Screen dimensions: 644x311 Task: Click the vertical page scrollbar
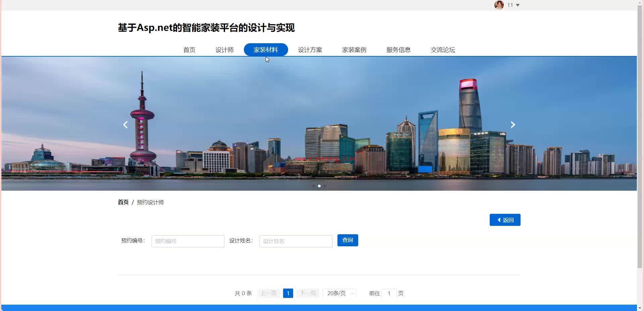640,137
